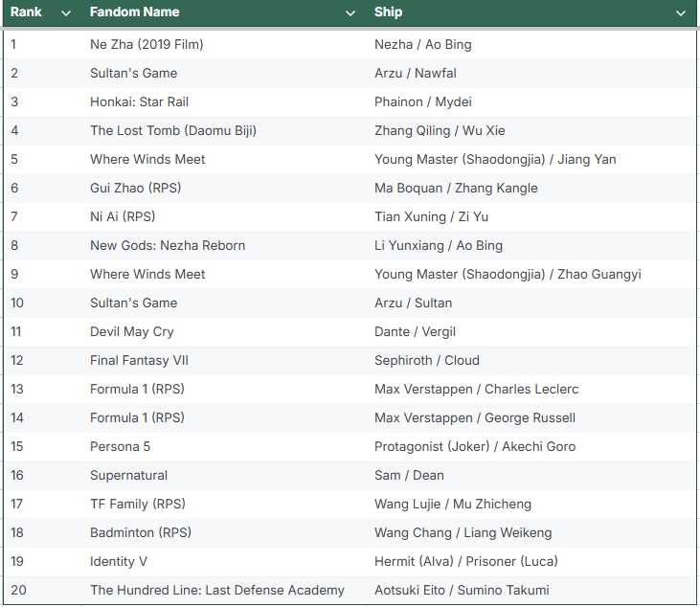Viewport: 700px width, 607px height.
Task: Click The Lost Tomb (Daomu Biji) cell
Action: [x=173, y=130]
